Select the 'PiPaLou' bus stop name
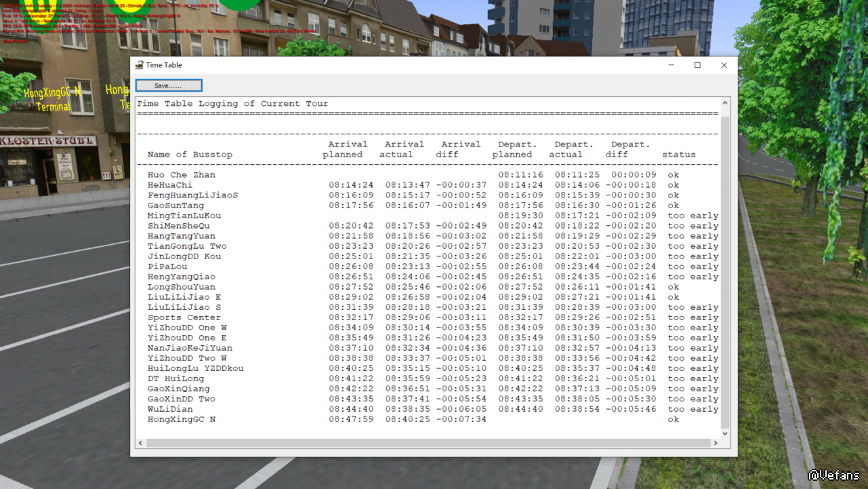The height and width of the screenshot is (489, 868). tap(167, 267)
